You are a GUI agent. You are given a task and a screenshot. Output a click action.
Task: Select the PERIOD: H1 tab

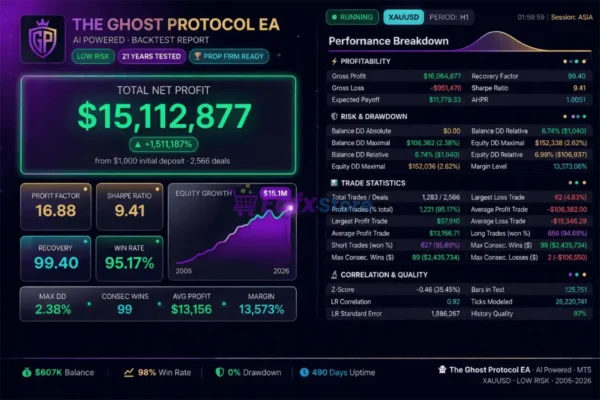click(449, 17)
